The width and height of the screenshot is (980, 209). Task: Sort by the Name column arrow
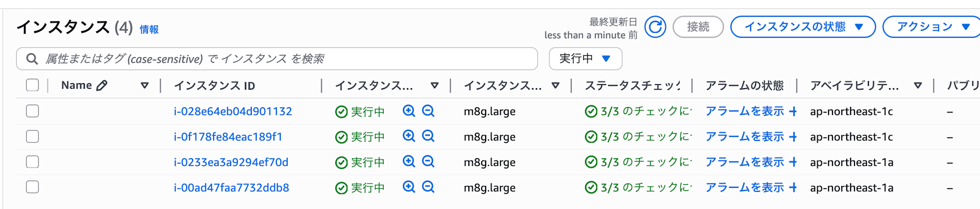[x=145, y=86]
